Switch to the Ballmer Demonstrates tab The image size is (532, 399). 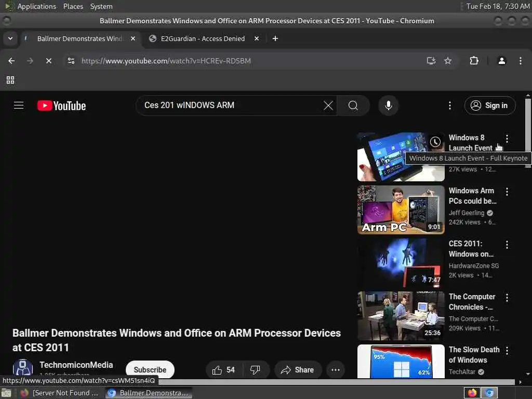(x=79, y=38)
